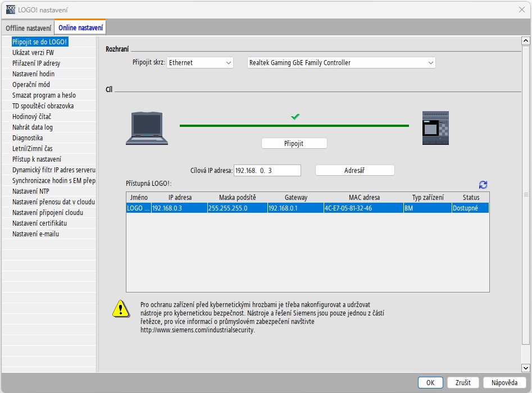Click the Status column header
The image size is (532, 393).
pos(471,198)
